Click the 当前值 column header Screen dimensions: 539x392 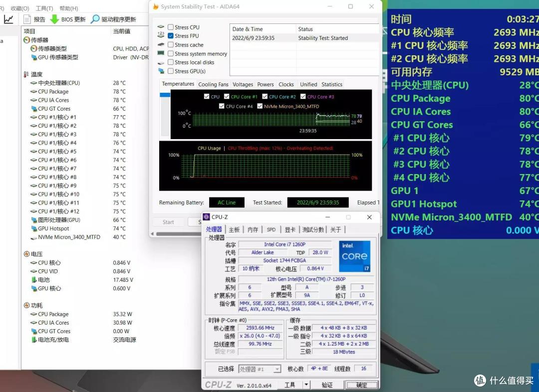click(x=122, y=31)
